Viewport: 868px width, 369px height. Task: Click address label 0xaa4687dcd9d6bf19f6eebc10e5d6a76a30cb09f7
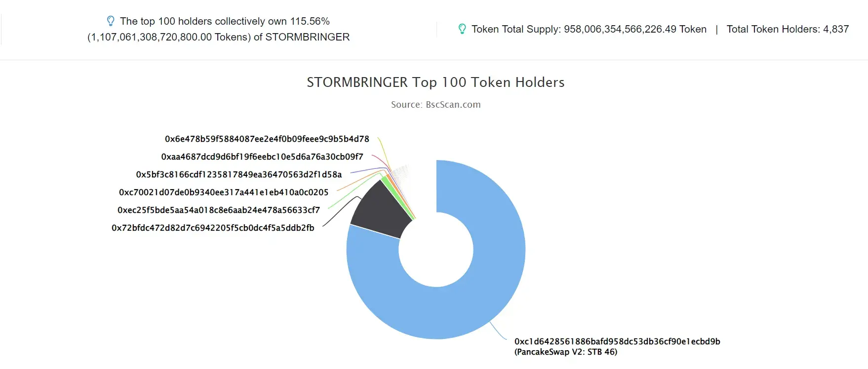pos(262,157)
